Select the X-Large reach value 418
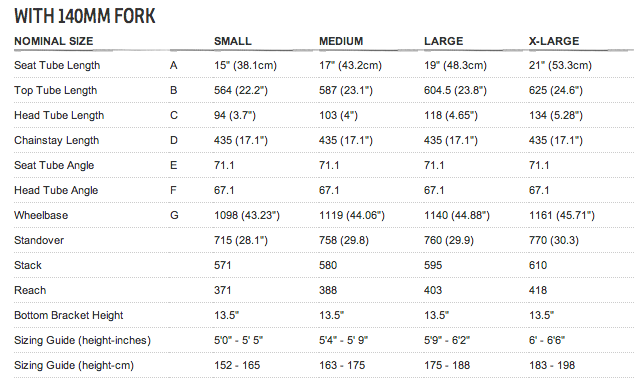643x382 pixels. click(538, 290)
